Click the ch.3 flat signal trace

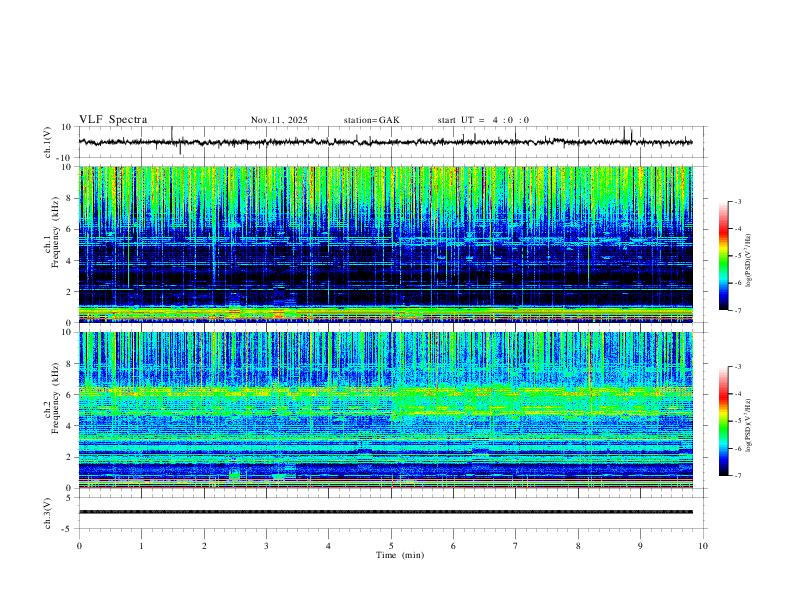coord(385,512)
